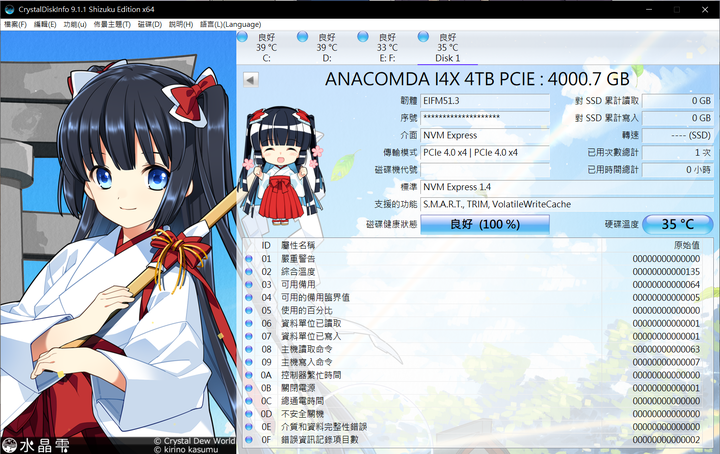Click the 35 °C temperature button
Image resolution: width=720 pixels, height=454 pixels.
(677, 224)
